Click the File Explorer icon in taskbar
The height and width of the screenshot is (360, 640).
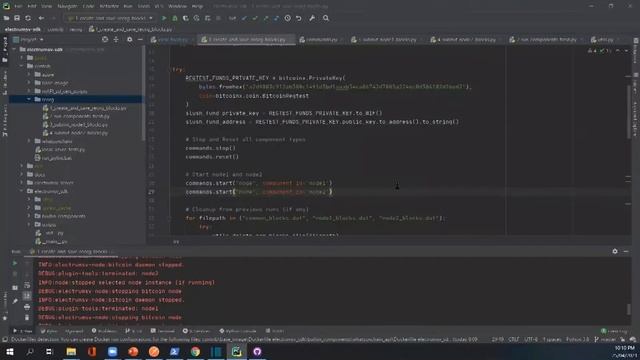click(71, 351)
